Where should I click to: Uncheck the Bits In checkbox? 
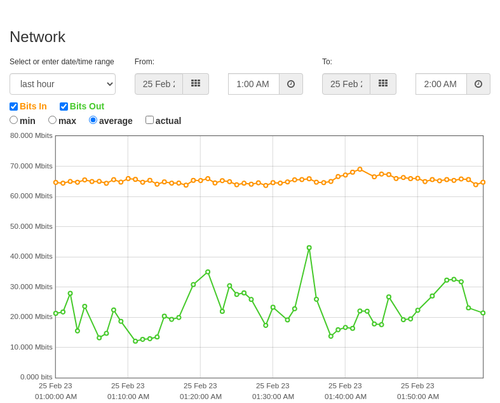[x=14, y=106]
